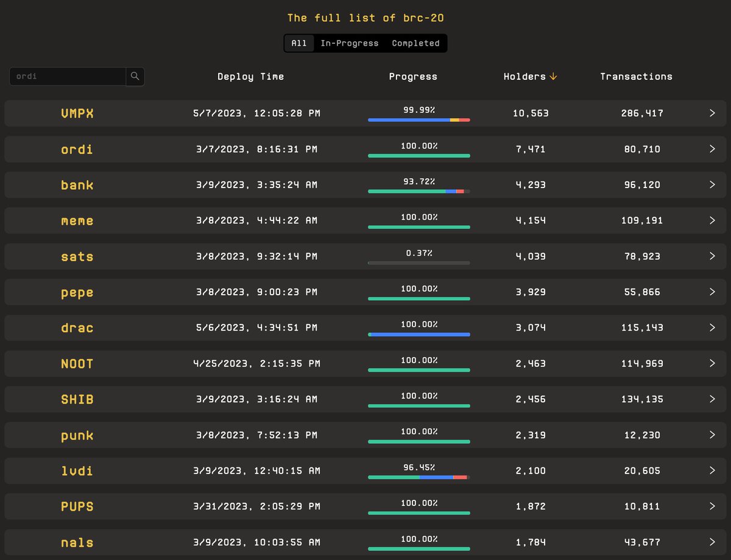This screenshot has height=560, width=731.
Task: Open the meme token link
Action: tap(77, 220)
